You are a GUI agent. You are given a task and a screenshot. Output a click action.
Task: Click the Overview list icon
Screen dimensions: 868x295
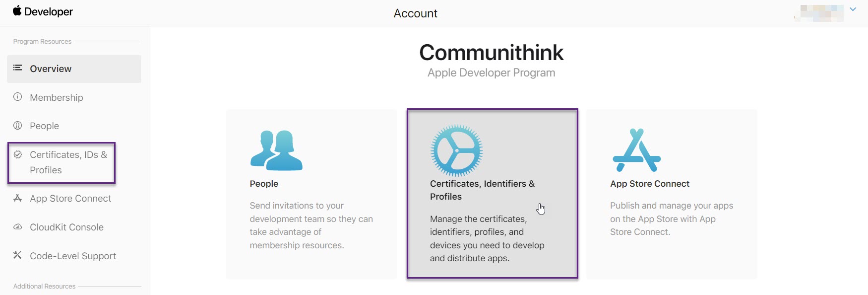click(17, 68)
